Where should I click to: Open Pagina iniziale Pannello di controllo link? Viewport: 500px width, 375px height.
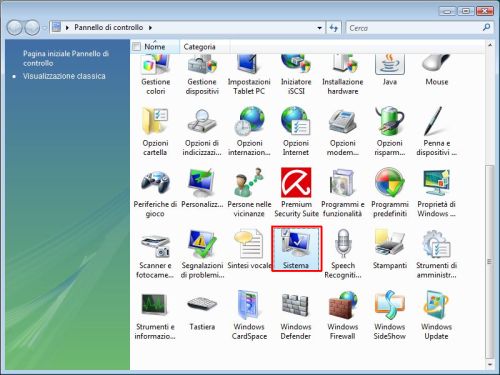(x=66, y=58)
